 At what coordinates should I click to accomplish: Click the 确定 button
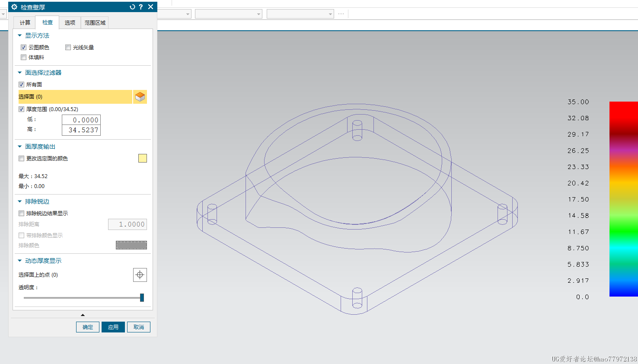point(88,327)
